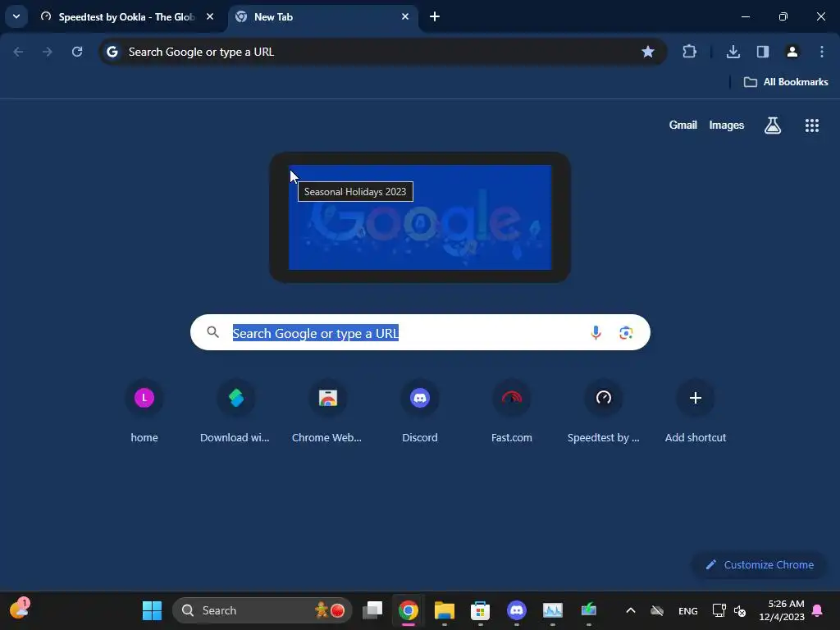Click the browser Forward arrow
Viewport: 840px width, 630px height.
pos(48,52)
